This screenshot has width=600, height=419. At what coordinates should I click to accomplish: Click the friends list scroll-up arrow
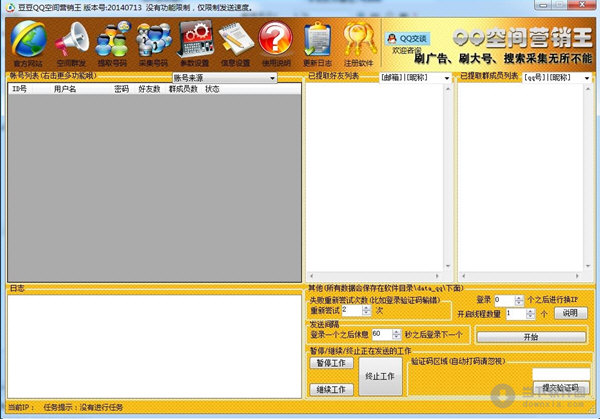tap(448, 89)
